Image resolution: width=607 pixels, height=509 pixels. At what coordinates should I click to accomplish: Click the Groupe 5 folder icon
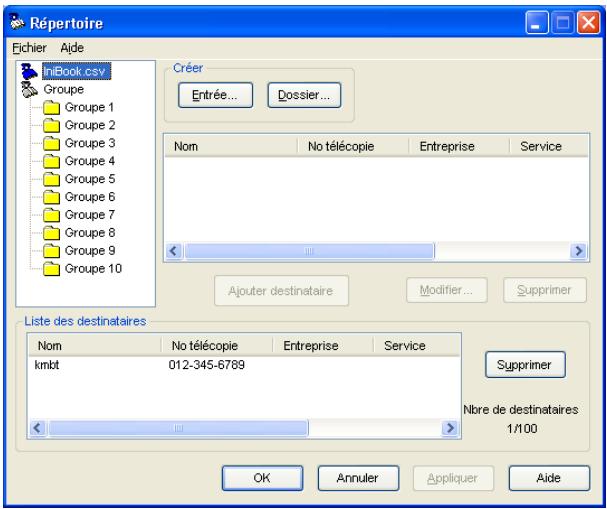click(x=51, y=179)
